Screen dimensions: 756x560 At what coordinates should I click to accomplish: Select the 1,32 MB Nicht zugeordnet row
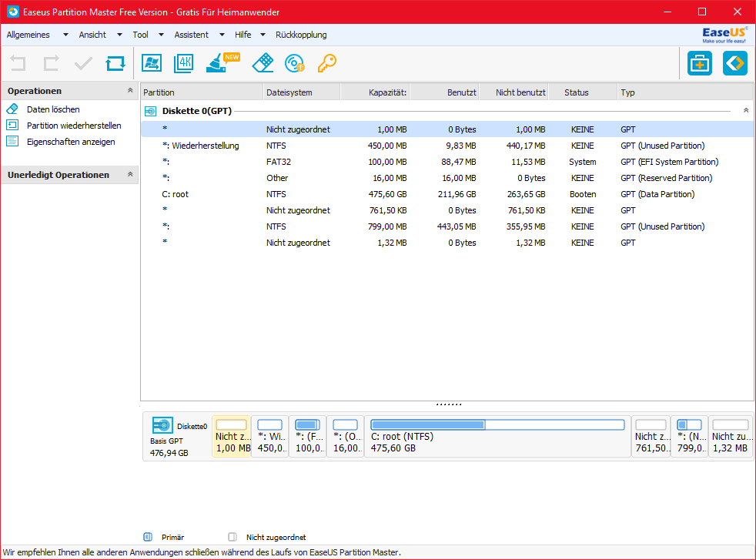pyautogui.click(x=447, y=243)
